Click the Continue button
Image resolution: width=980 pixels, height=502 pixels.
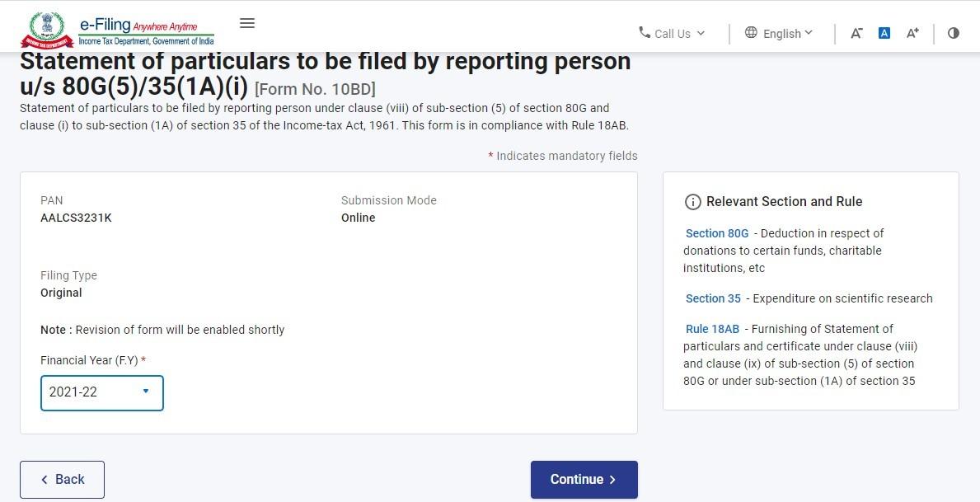pyautogui.click(x=584, y=479)
